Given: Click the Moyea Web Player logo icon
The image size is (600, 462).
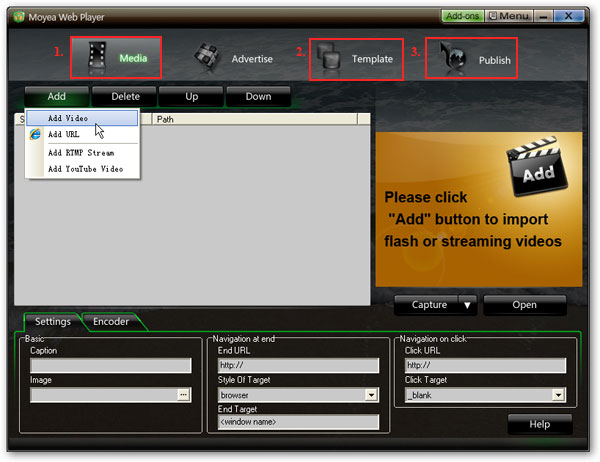Looking at the screenshot, I should coord(19,17).
